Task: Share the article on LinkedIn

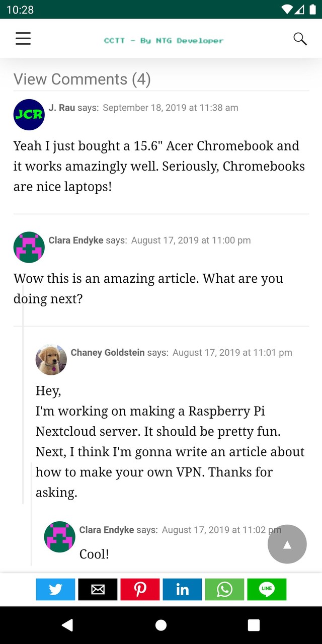Action: (182, 589)
